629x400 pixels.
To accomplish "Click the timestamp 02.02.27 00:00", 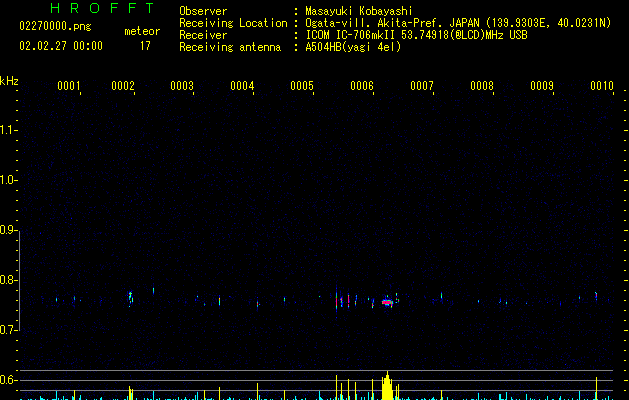I will [x=61, y=46].
